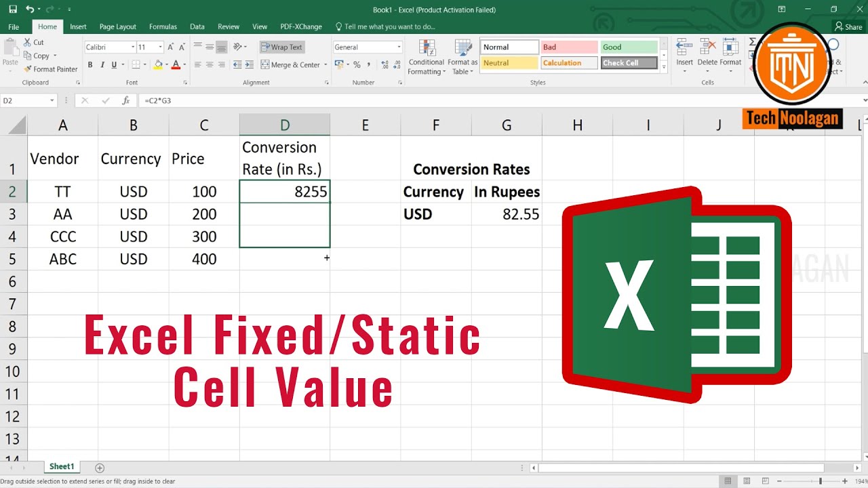Open the General number format dropdown

pyautogui.click(x=399, y=47)
